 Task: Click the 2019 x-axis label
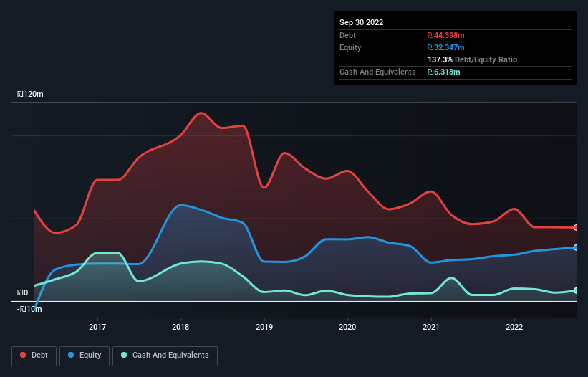264,327
